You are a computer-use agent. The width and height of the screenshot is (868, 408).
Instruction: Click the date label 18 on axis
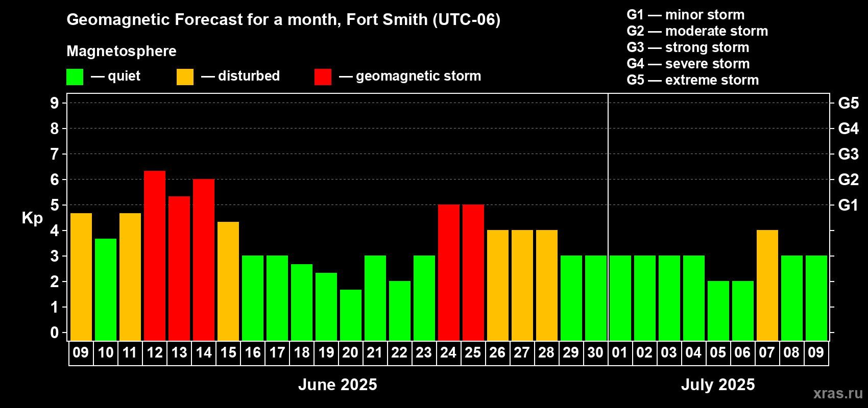click(x=302, y=353)
